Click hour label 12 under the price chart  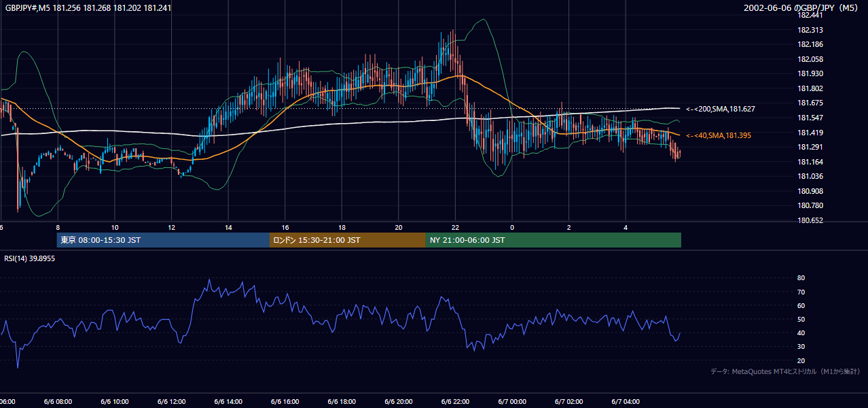coord(171,228)
